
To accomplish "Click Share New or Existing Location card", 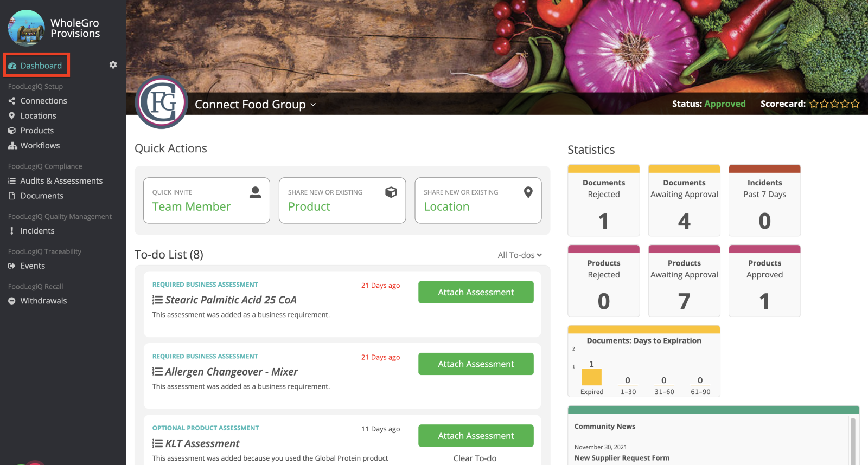I will 478,201.
